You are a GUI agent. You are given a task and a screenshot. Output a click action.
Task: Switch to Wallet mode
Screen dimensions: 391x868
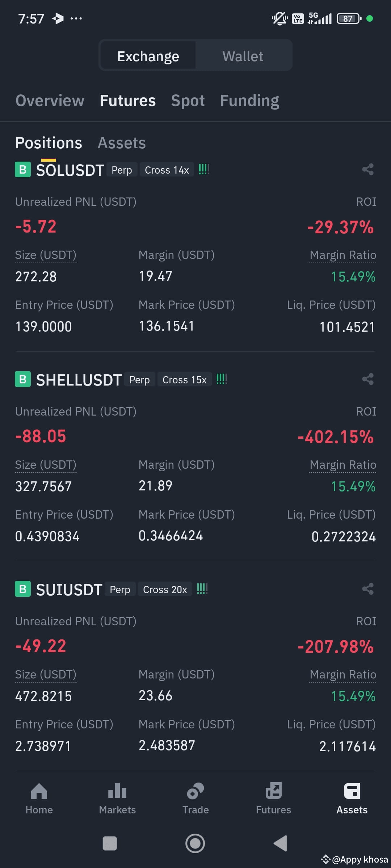pyautogui.click(x=243, y=56)
